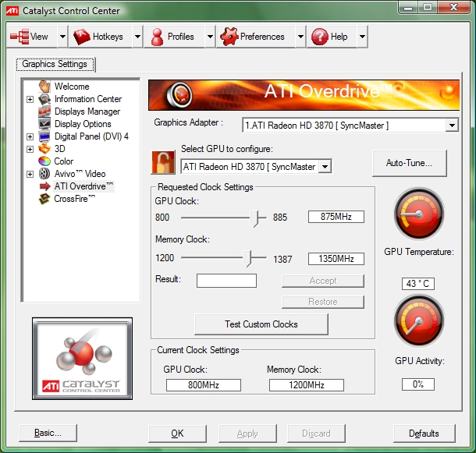Click the 3D cube icon
476x453 pixels.
pos(44,149)
